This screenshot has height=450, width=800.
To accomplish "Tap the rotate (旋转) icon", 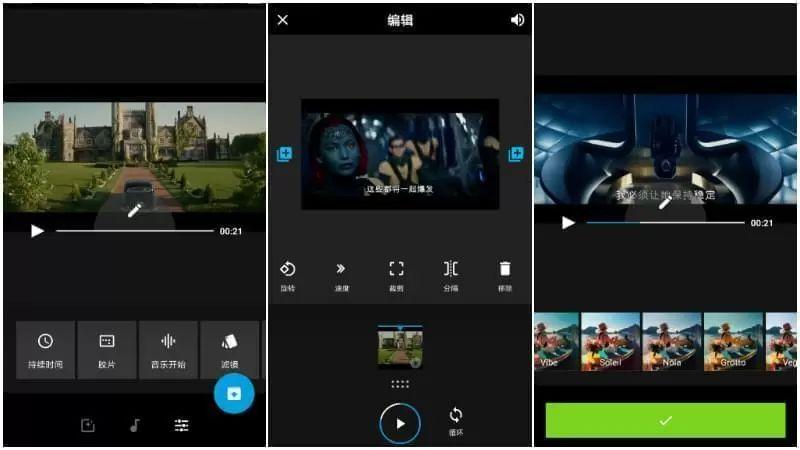I will click(x=288, y=276).
